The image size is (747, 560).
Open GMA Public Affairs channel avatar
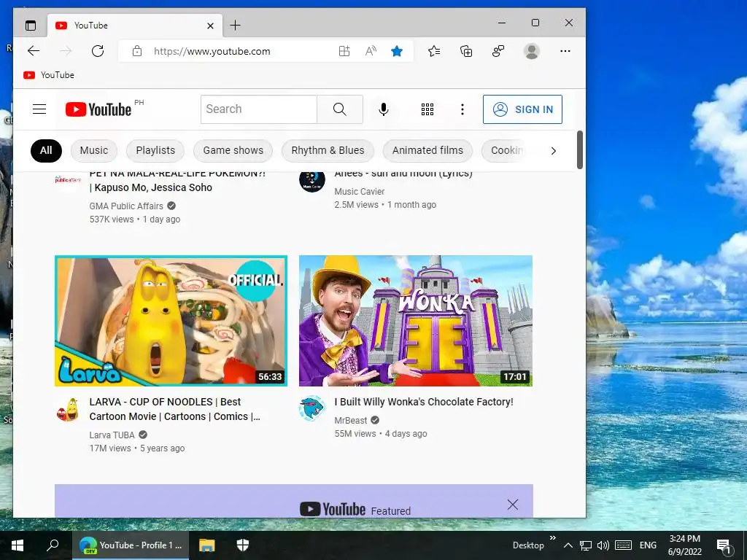coord(68,180)
